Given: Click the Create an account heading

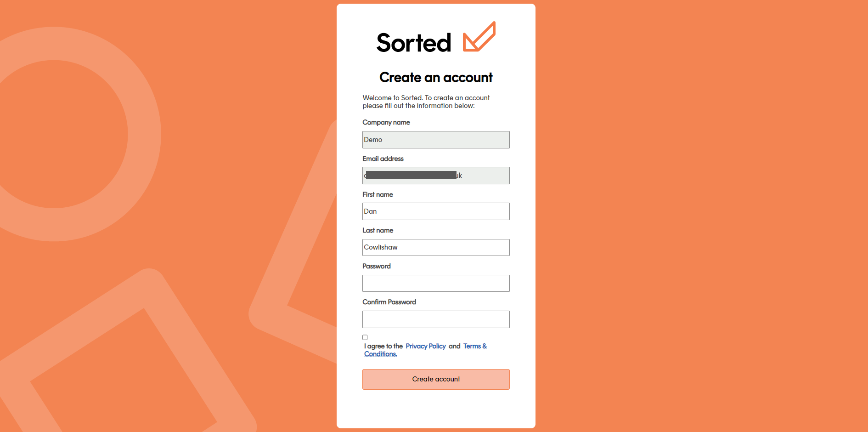Looking at the screenshot, I should click(x=435, y=77).
